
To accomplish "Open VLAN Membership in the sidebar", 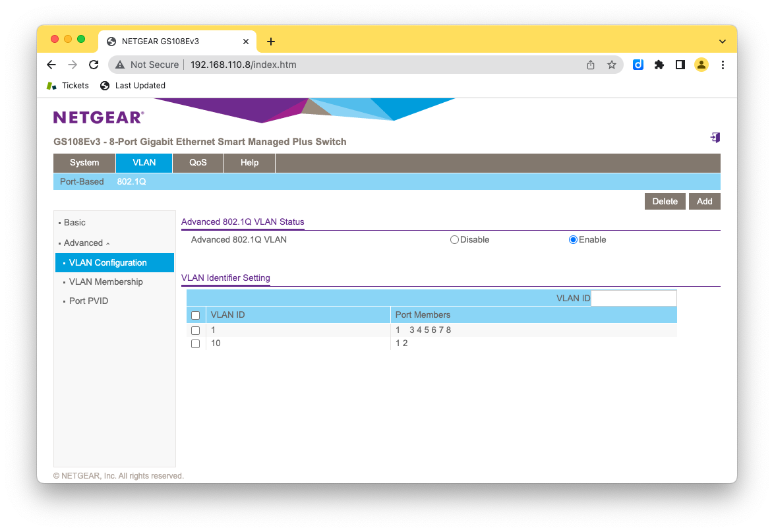I will 105,281.
